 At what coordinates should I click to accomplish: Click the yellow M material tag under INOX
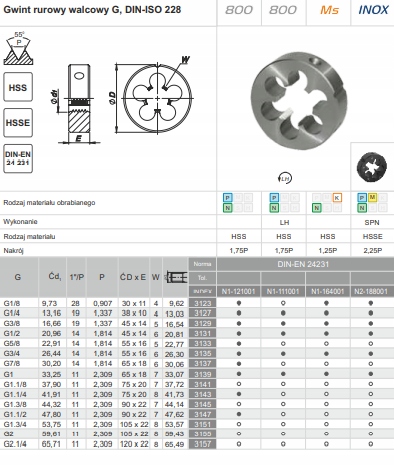point(372,198)
